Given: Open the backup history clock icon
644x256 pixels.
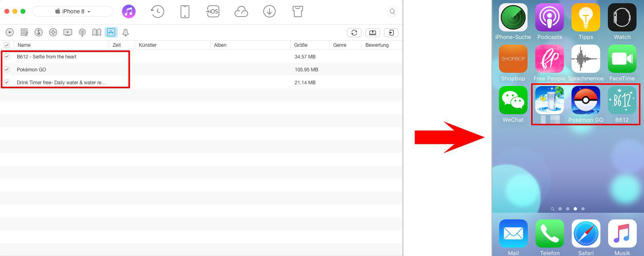Looking at the screenshot, I should (x=157, y=11).
